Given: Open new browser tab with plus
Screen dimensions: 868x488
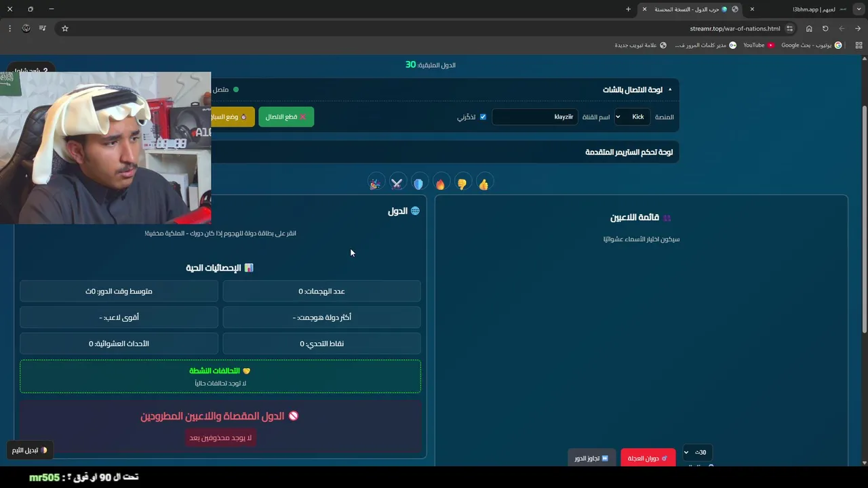Looking at the screenshot, I should tap(628, 9).
